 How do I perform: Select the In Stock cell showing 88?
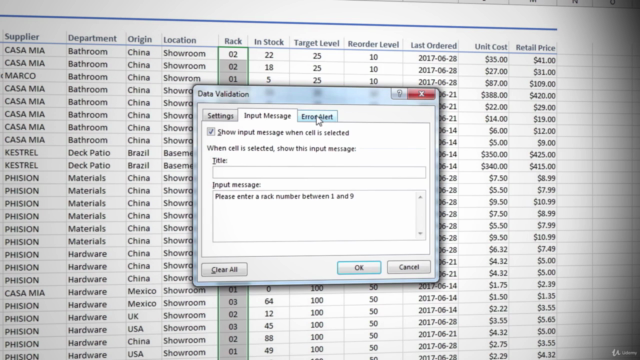[x=268, y=338]
